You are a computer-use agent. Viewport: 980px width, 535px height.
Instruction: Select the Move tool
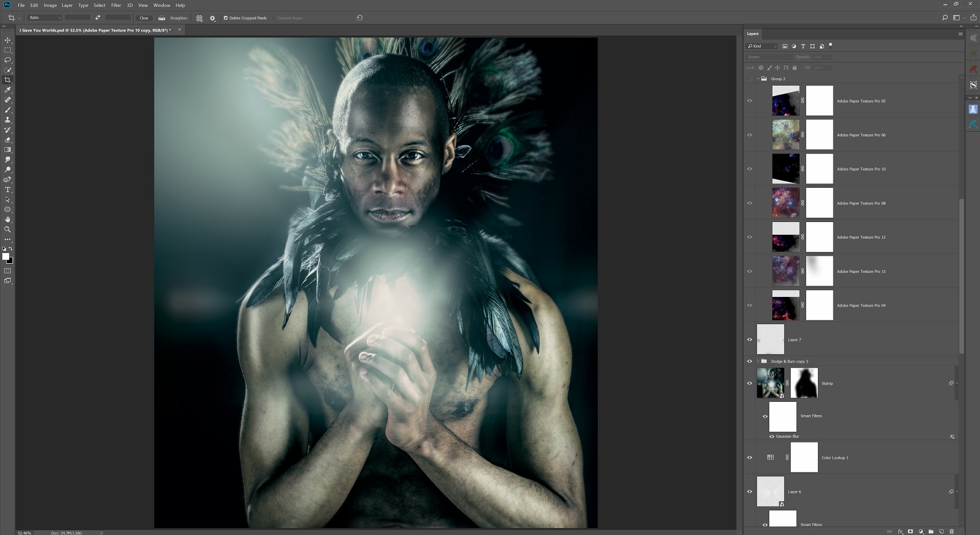(7, 40)
